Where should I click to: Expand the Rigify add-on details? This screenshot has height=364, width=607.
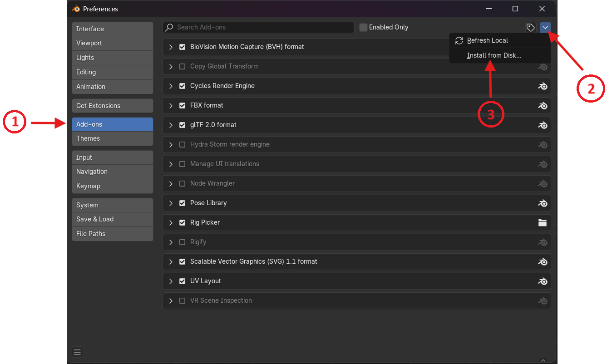click(x=171, y=242)
